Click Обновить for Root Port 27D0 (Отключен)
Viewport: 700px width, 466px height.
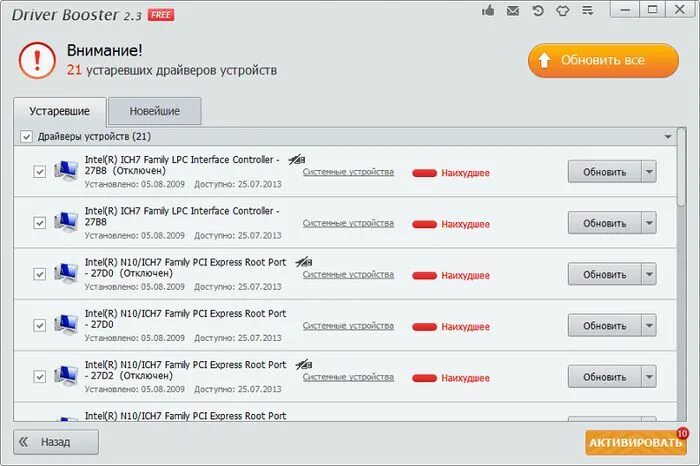[x=605, y=274]
